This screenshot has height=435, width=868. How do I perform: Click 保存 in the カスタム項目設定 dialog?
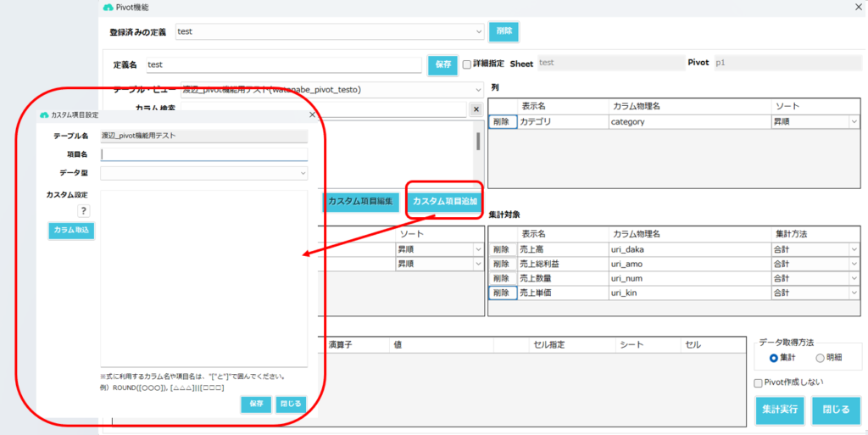pyautogui.click(x=256, y=404)
